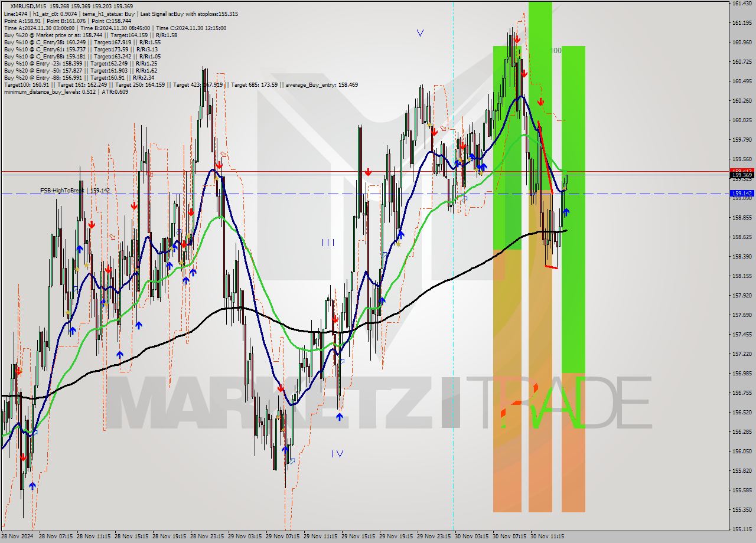
Task: Click the blue 'III' wave label
Action: coord(328,243)
